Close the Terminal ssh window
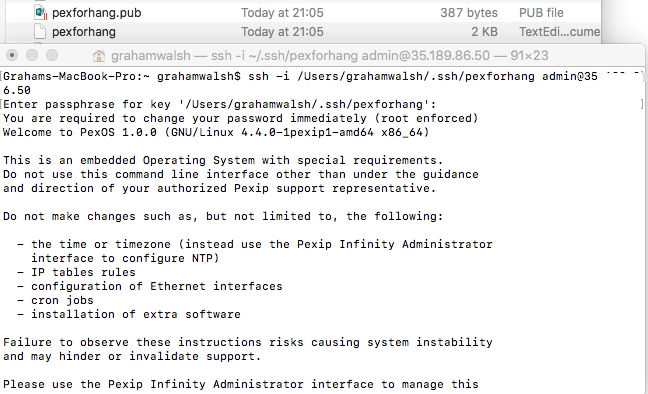Screen dimensions: 648x394 coord(12,55)
